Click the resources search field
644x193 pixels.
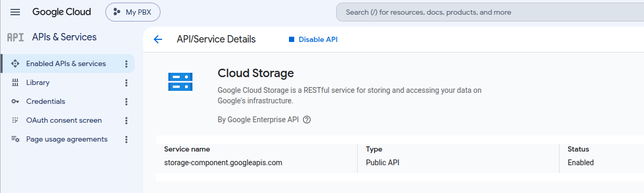coord(490,12)
